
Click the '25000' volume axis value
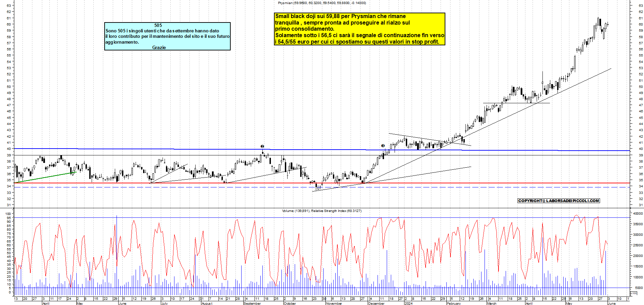(x=638, y=245)
